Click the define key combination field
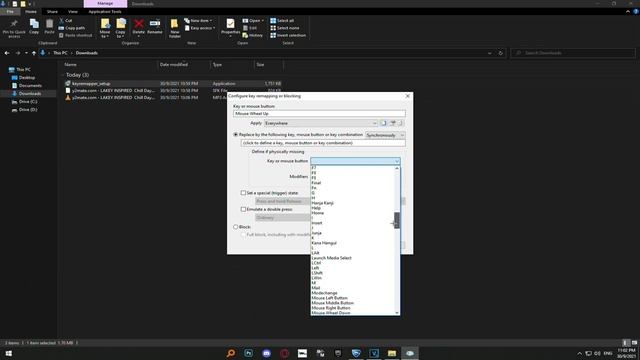Screen dimensions: 640x360 point(323,143)
